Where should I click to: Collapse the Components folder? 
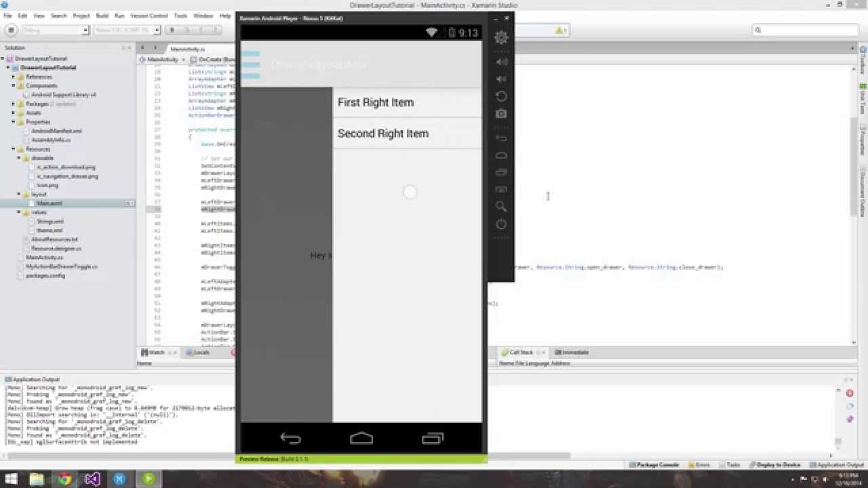[13, 86]
